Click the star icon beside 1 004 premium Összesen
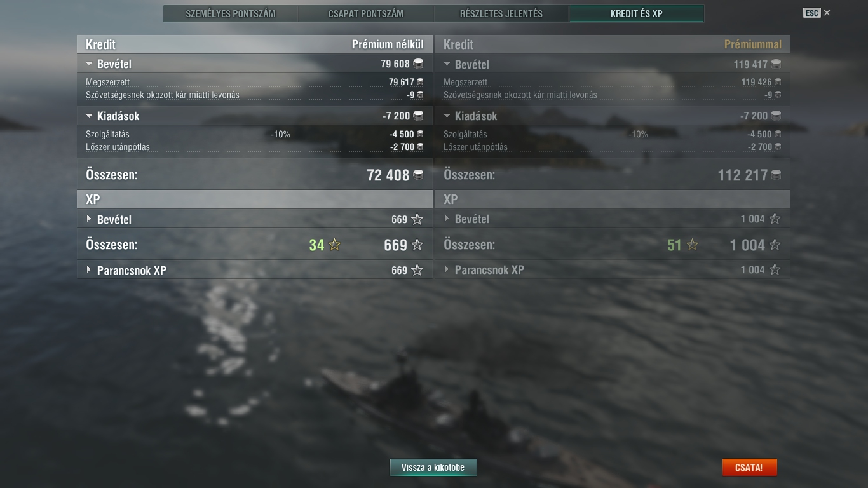Viewport: 868px width, 488px height. (x=775, y=245)
